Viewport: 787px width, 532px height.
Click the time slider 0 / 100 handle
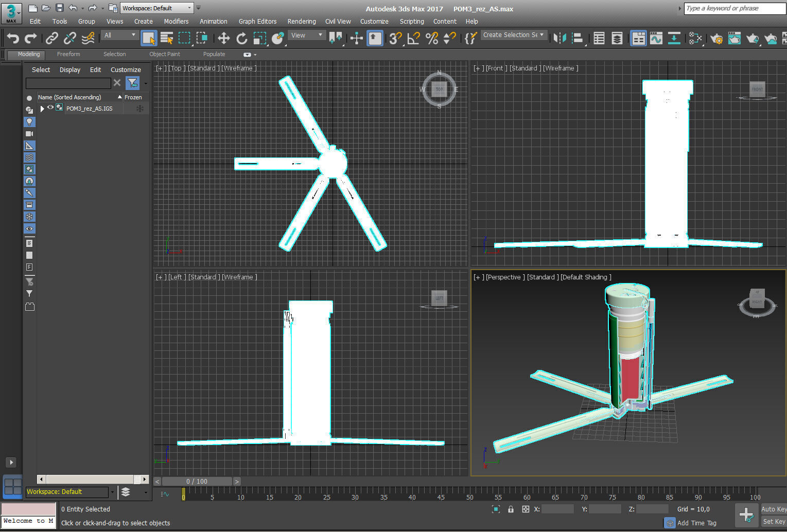tap(197, 482)
